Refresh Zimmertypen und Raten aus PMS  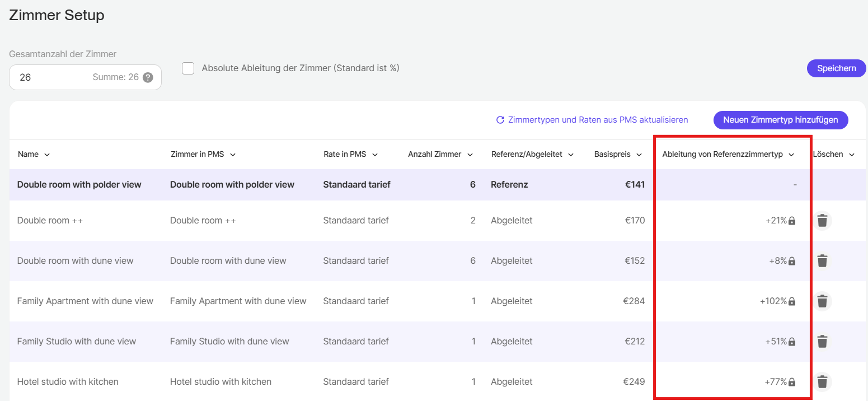coord(592,120)
